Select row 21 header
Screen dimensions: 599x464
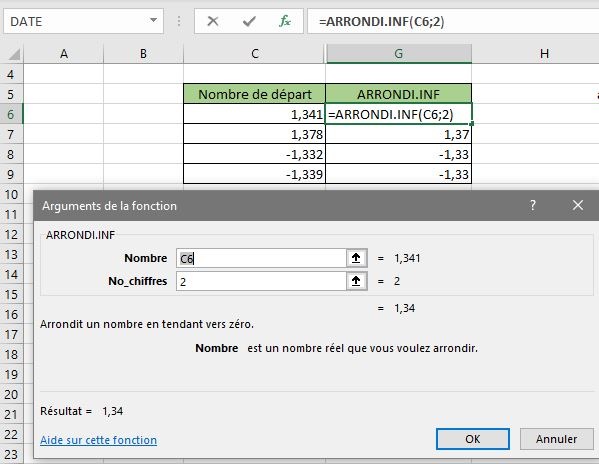(11, 414)
